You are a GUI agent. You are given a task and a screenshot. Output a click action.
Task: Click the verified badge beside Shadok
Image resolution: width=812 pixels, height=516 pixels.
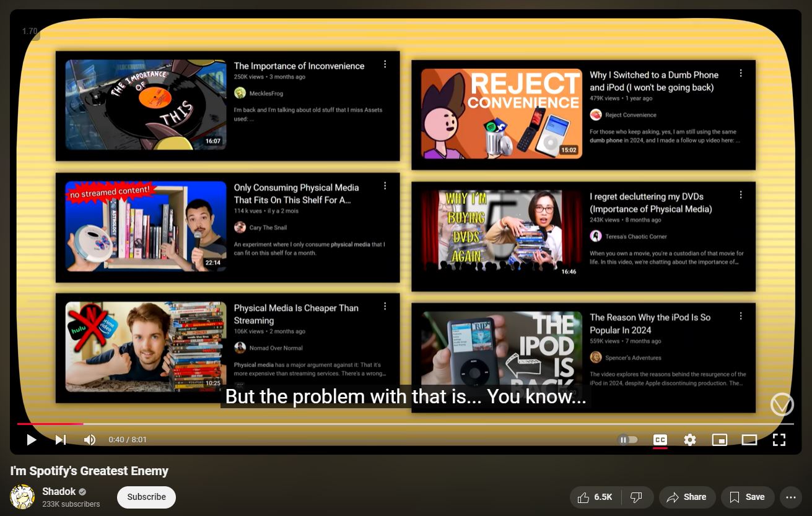click(x=82, y=492)
